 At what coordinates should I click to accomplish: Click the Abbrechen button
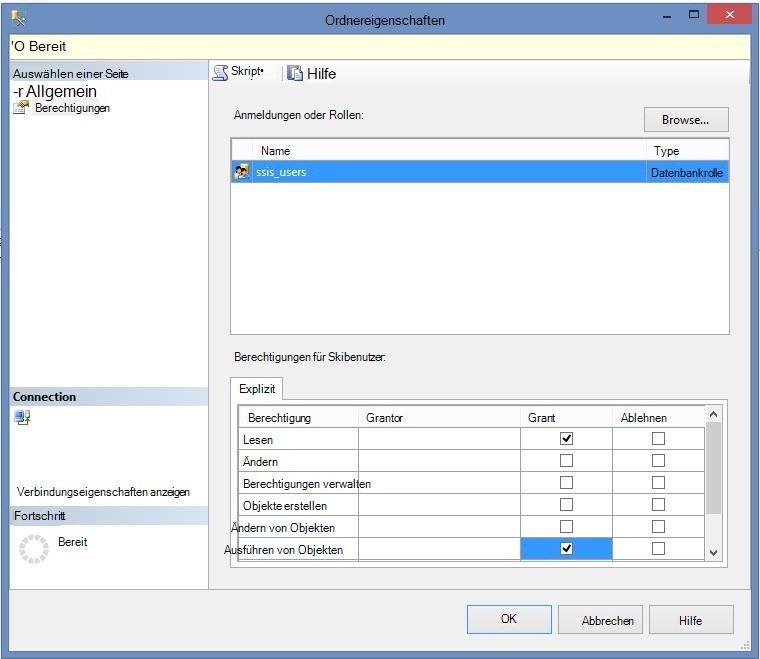point(600,620)
